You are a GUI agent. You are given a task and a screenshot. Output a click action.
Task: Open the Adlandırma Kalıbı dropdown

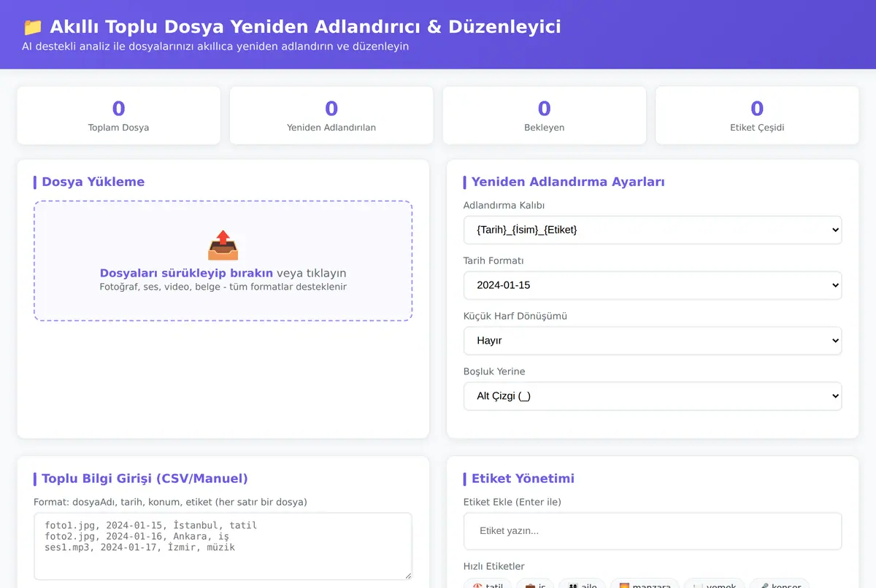pos(653,230)
